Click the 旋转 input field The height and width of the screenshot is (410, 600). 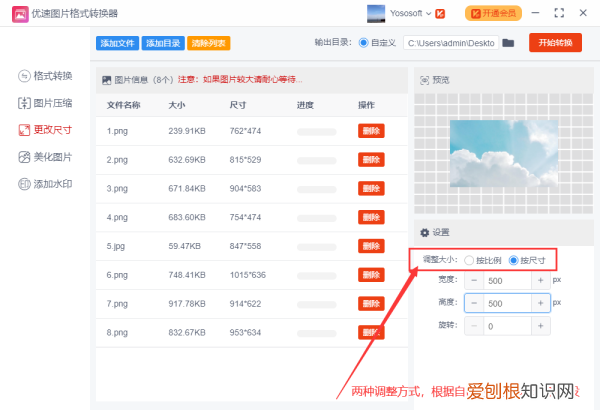(507, 326)
